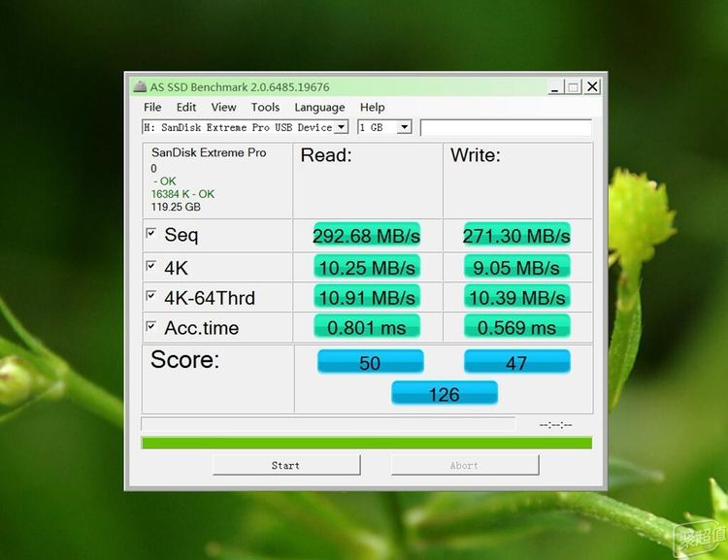The width and height of the screenshot is (728, 560).
Task: Click the write score 47
Action: pos(516,362)
